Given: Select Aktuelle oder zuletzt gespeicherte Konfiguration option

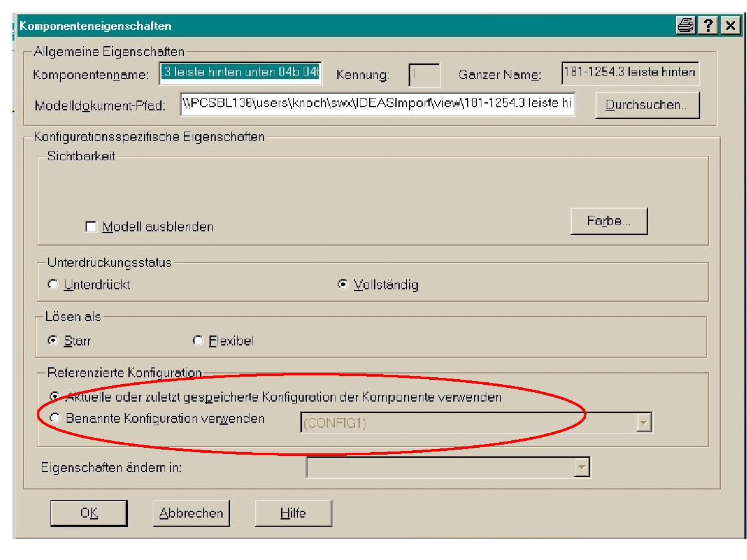Looking at the screenshot, I should [55, 396].
